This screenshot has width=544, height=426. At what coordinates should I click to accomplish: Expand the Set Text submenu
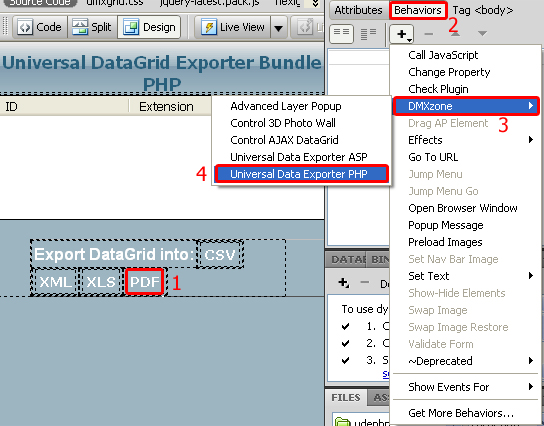466,276
